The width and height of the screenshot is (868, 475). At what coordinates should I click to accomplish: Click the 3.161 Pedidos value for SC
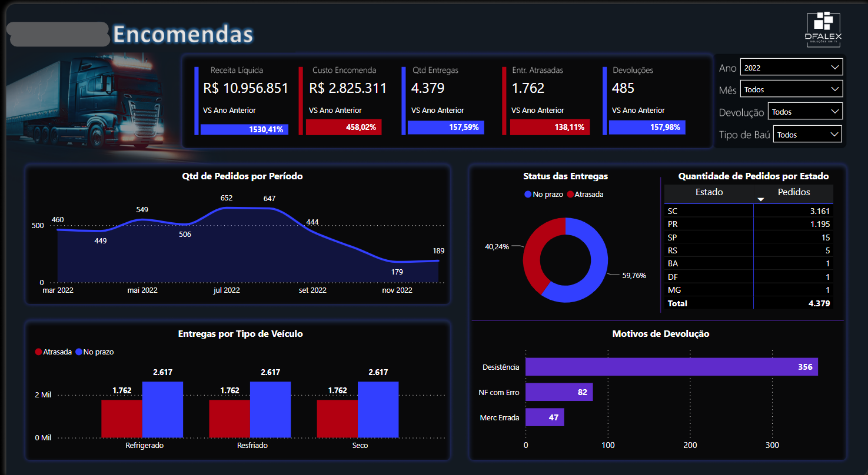[819, 211]
